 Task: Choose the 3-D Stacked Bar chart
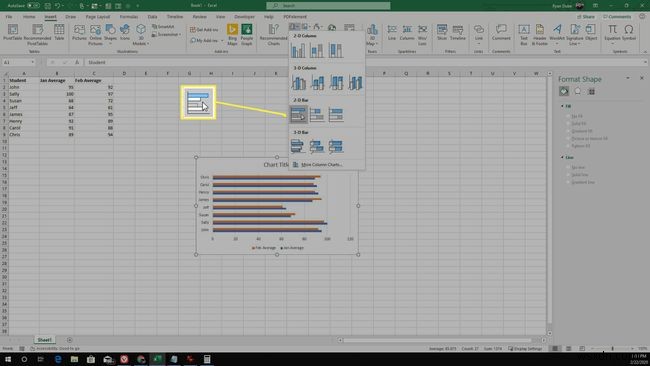click(x=317, y=146)
